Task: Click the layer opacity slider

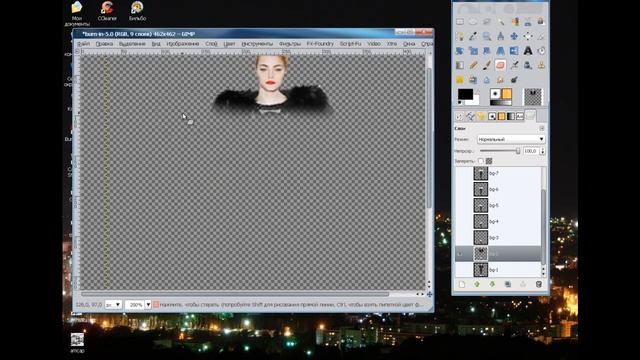Action: point(500,151)
